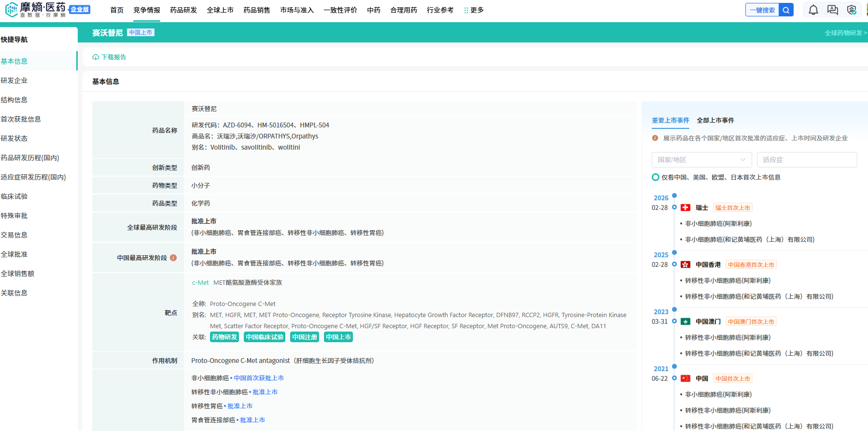Open the notification bell
The width and height of the screenshot is (868, 431).
click(813, 10)
